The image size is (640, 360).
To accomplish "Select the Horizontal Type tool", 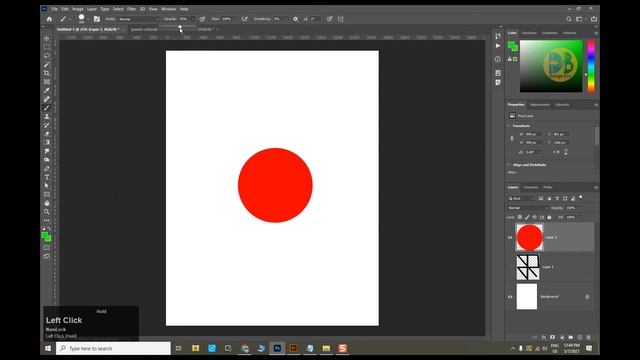I will tap(47, 177).
